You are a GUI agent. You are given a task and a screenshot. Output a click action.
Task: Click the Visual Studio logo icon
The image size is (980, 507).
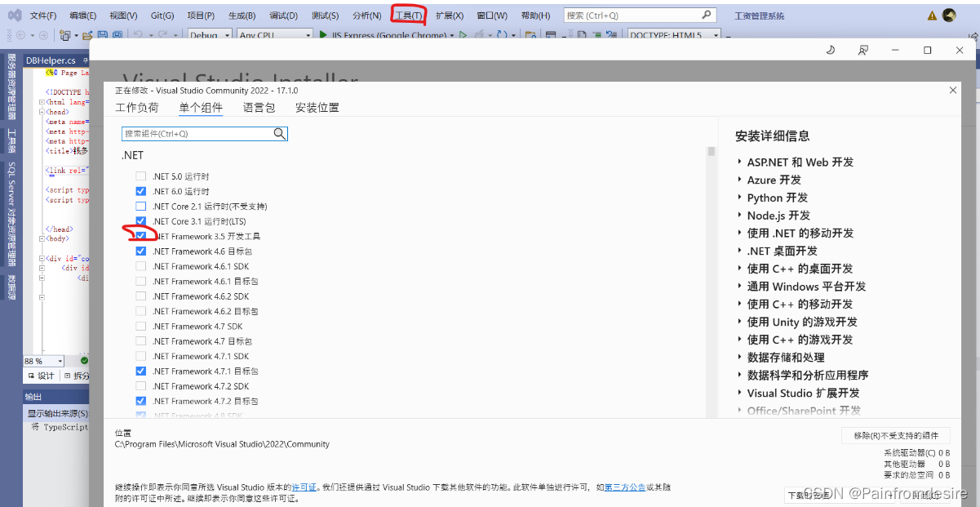pos(14,15)
